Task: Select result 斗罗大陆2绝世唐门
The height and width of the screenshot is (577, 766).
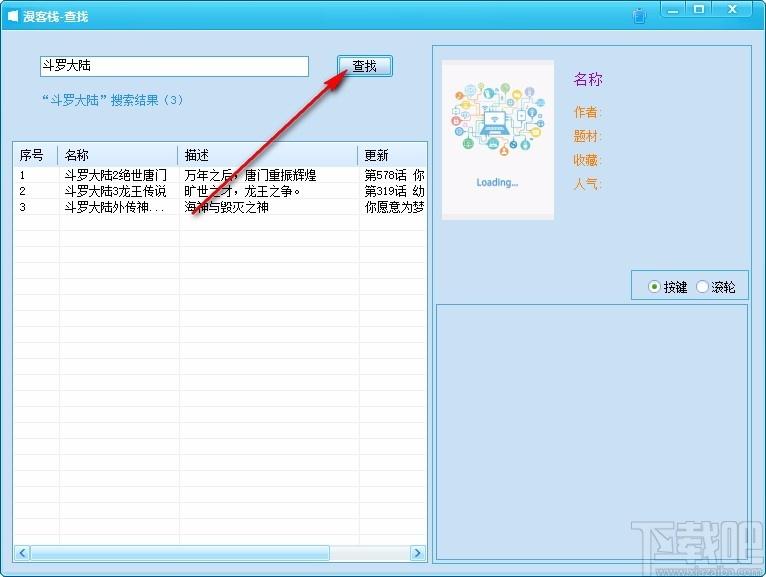Action: (220, 175)
